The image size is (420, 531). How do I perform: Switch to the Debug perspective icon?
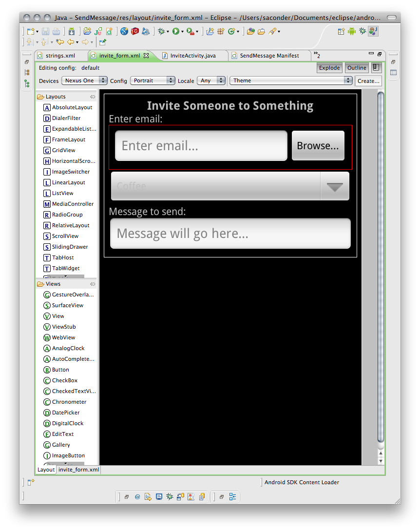pos(363,32)
